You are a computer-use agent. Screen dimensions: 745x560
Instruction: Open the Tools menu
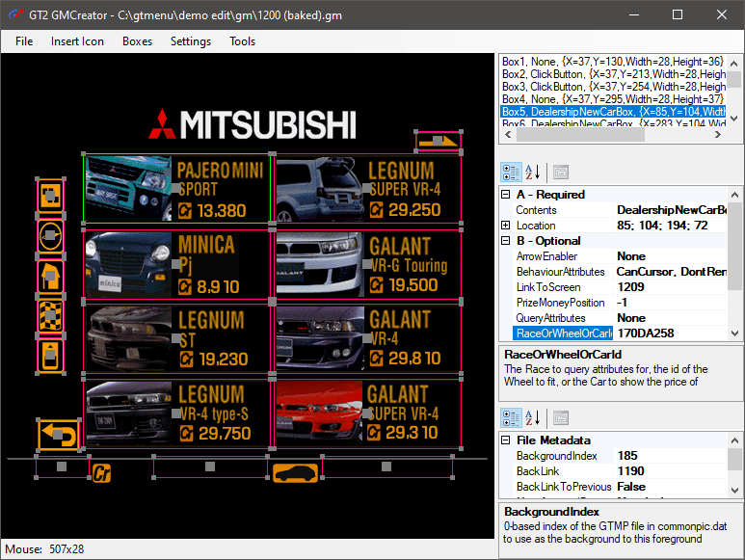pos(242,41)
